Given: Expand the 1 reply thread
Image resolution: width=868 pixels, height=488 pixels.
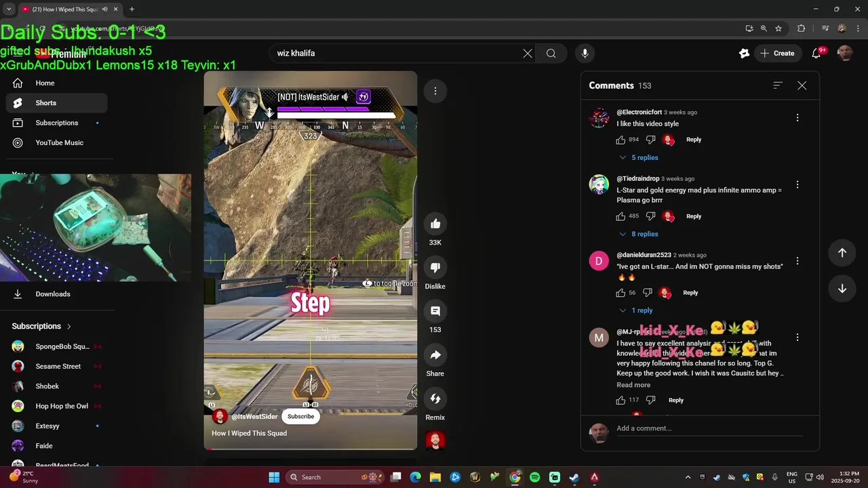Looking at the screenshot, I should click(635, 310).
